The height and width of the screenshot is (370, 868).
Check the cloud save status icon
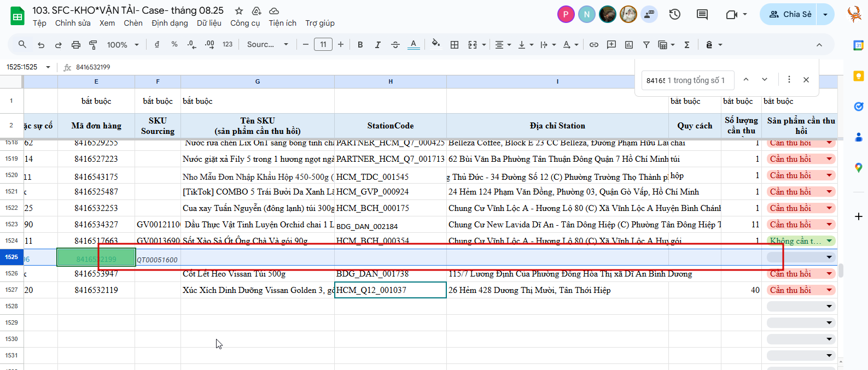click(x=274, y=11)
